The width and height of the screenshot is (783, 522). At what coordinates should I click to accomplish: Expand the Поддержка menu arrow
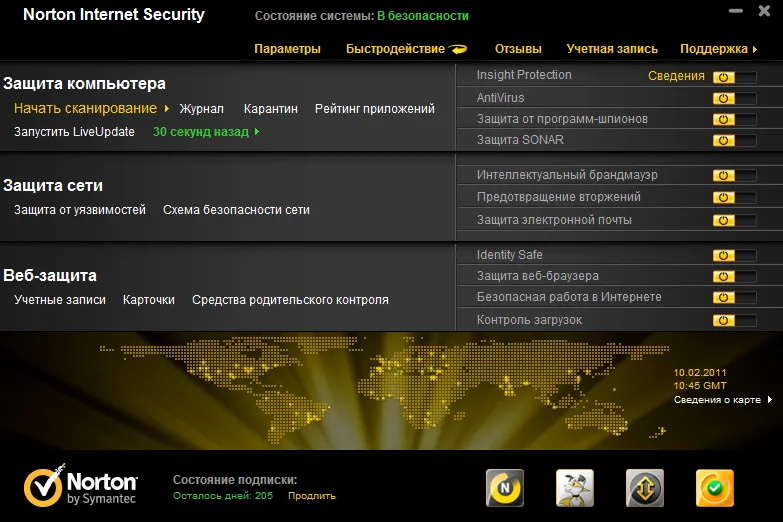click(x=755, y=49)
